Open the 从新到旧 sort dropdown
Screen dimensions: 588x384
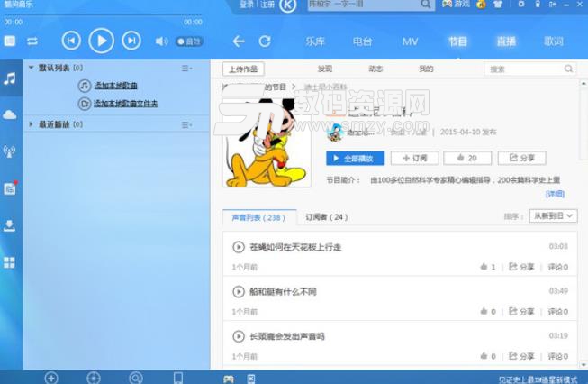tap(553, 215)
